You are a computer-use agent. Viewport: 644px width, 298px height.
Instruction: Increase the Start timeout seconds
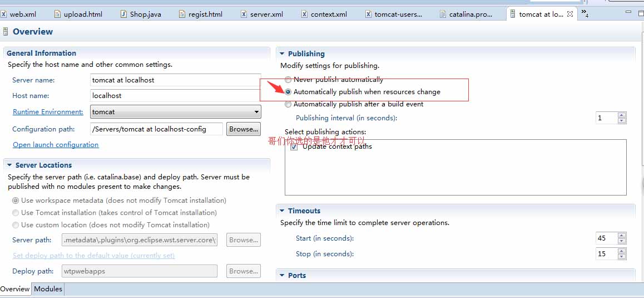coord(622,236)
